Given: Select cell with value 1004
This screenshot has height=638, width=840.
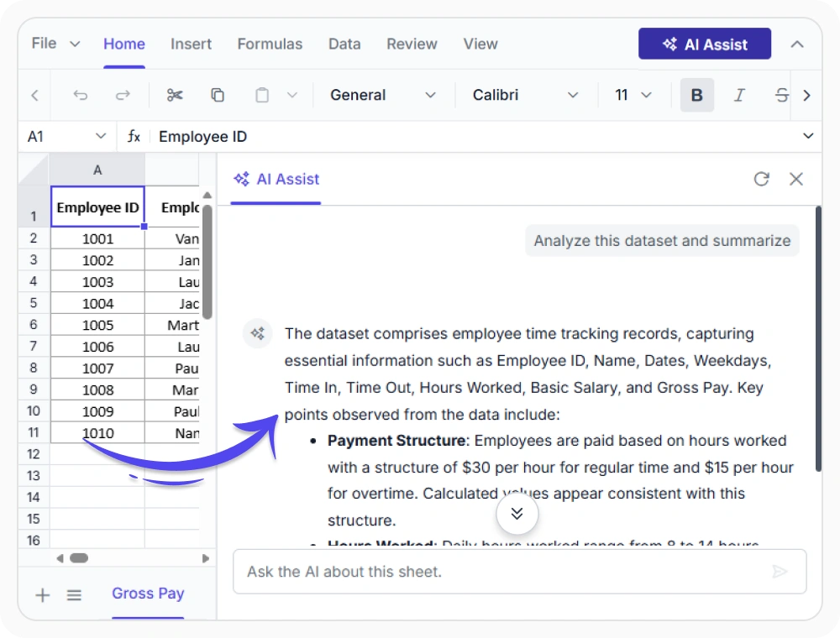Looking at the screenshot, I should (97, 304).
